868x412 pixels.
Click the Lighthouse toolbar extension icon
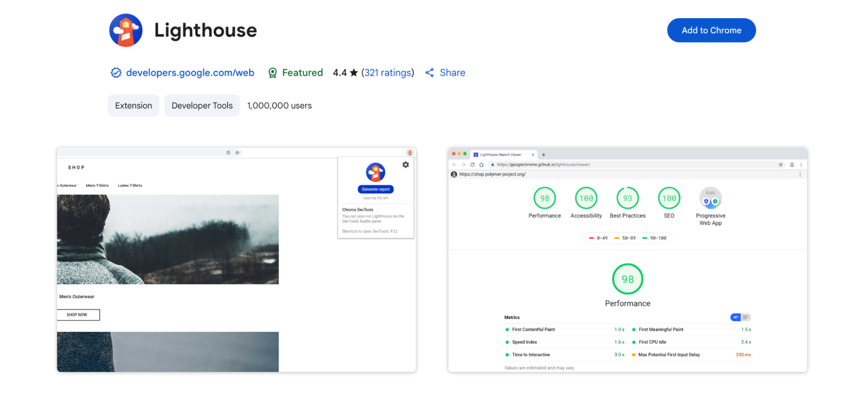[409, 153]
